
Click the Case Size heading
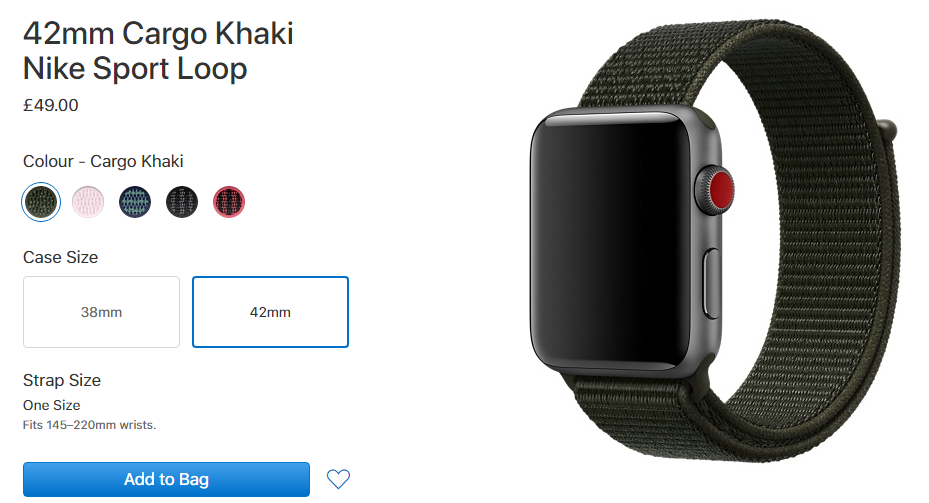click(60, 257)
